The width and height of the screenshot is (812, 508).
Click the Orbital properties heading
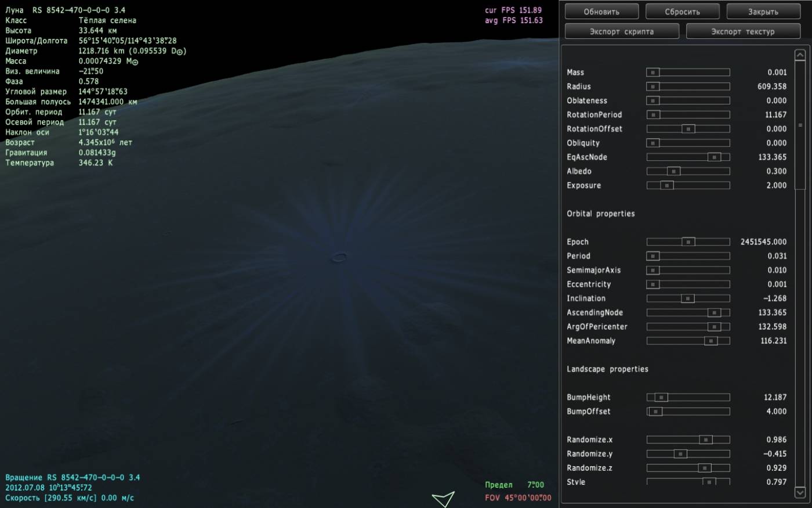pyautogui.click(x=601, y=214)
